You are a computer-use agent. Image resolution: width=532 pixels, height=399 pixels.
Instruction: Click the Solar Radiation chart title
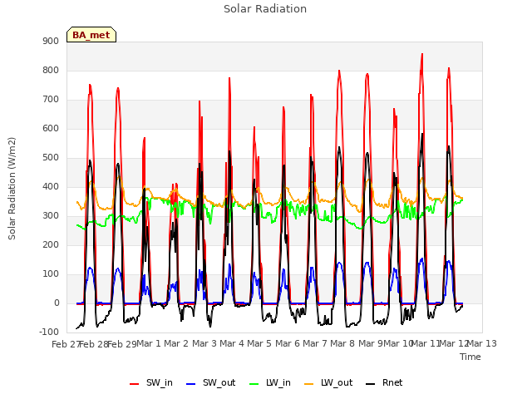[265, 9]
